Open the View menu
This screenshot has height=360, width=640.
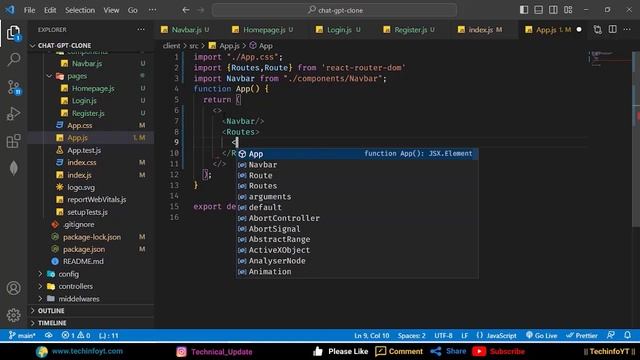tap(111, 10)
